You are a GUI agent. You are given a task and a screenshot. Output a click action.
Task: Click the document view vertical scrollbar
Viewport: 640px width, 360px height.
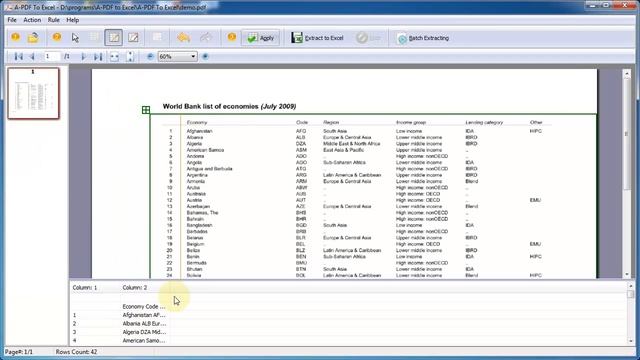tap(627, 133)
